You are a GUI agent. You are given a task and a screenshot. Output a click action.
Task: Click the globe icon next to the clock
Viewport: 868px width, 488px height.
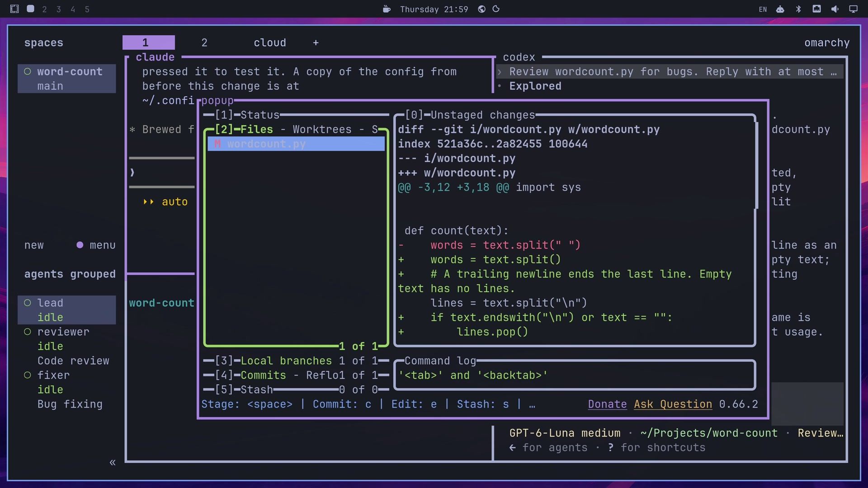[482, 9]
